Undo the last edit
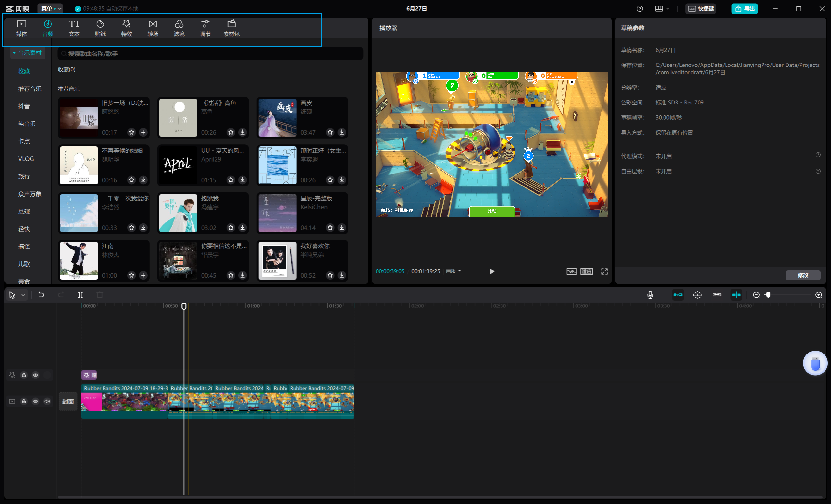The image size is (831, 504). pos(41,295)
